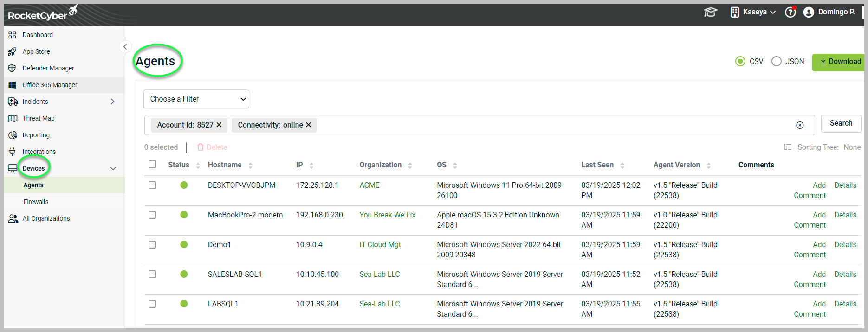Open the help question mark icon
Viewport: 868px width, 332px height.
790,12
